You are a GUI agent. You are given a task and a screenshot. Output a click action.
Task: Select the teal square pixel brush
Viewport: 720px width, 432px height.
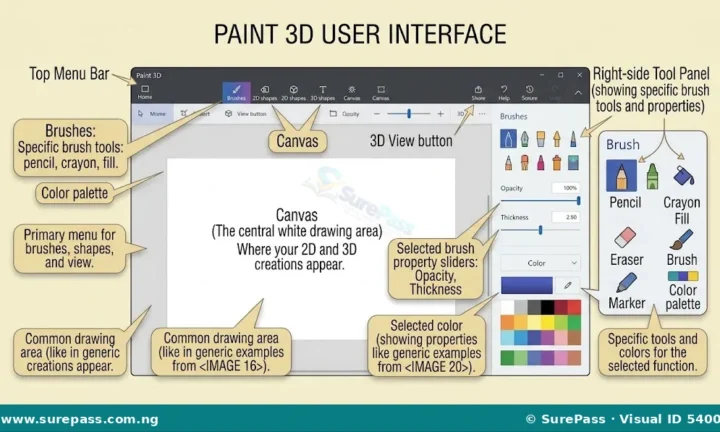point(573,163)
